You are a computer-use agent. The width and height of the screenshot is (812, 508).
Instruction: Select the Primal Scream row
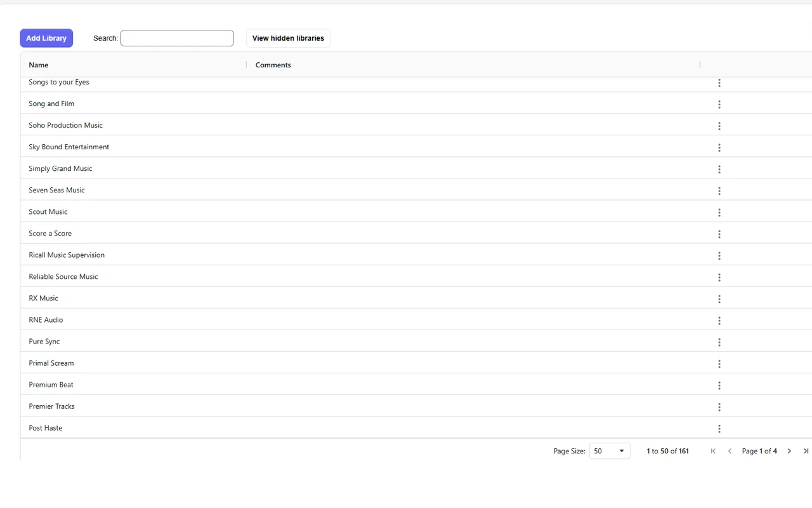click(416, 363)
